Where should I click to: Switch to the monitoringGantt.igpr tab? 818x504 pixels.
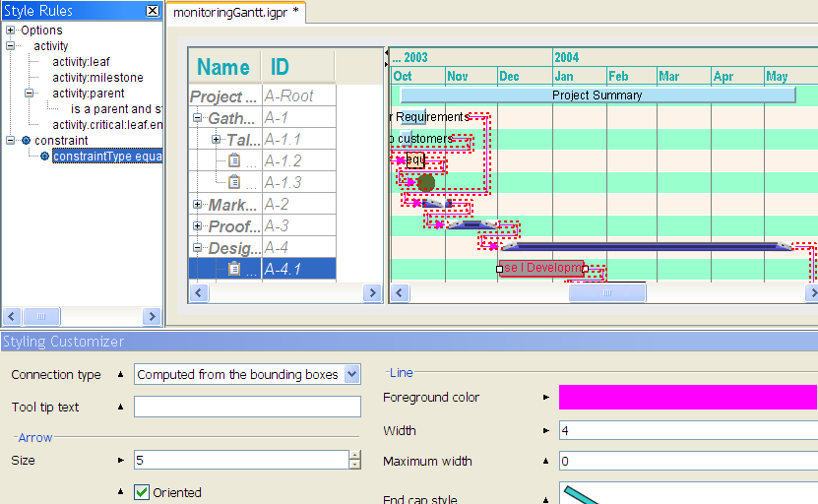pyautogui.click(x=235, y=12)
